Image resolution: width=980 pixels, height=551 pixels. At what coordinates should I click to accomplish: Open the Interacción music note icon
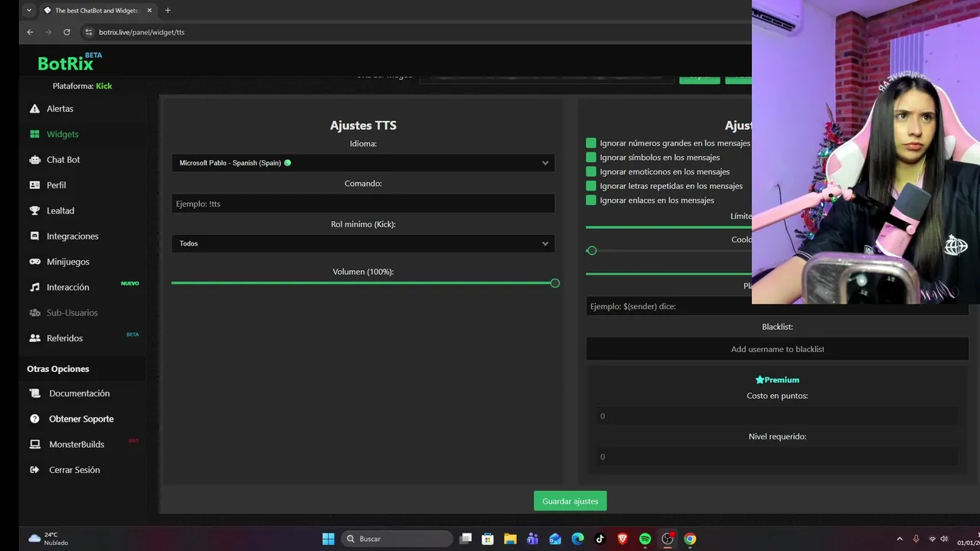34,287
